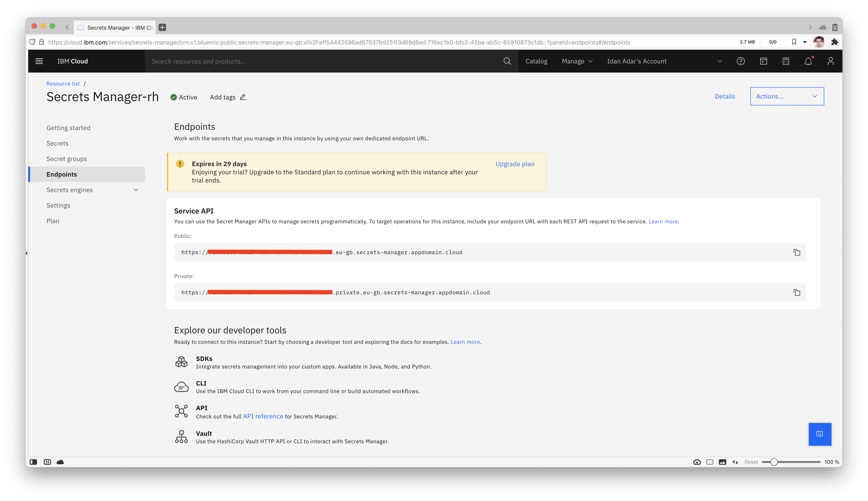Viewport: 868px width, 501px height.
Task: Copy the Private endpoint URL
Action: [796, 292]
